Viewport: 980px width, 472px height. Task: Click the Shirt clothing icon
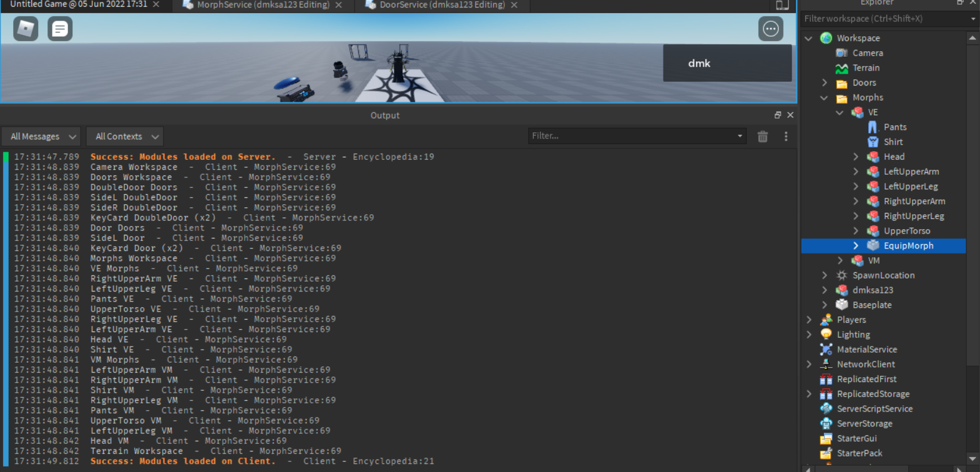[x=873, y=142]
